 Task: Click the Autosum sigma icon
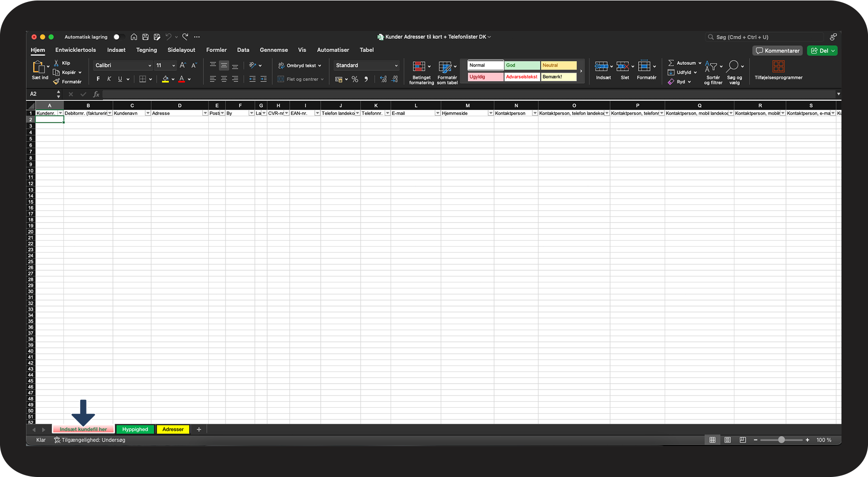click(x=671, y=63)
